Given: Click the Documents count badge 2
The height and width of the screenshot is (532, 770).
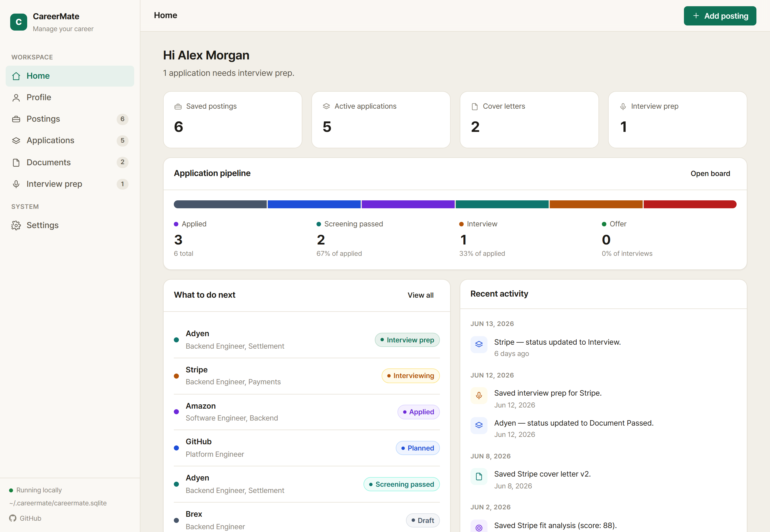Looking at the screenshot, I should coord(122,162).
